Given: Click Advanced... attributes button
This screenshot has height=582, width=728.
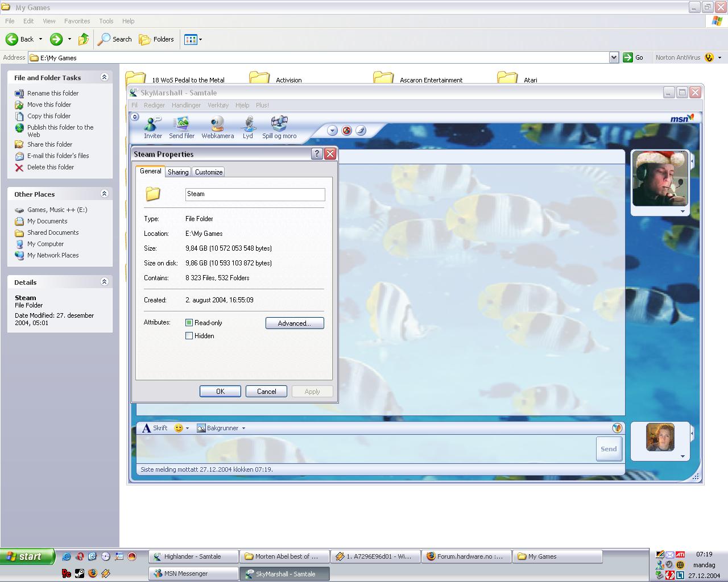Looking at the screenshot, I should pyautogui.click(x=295, y=323).
